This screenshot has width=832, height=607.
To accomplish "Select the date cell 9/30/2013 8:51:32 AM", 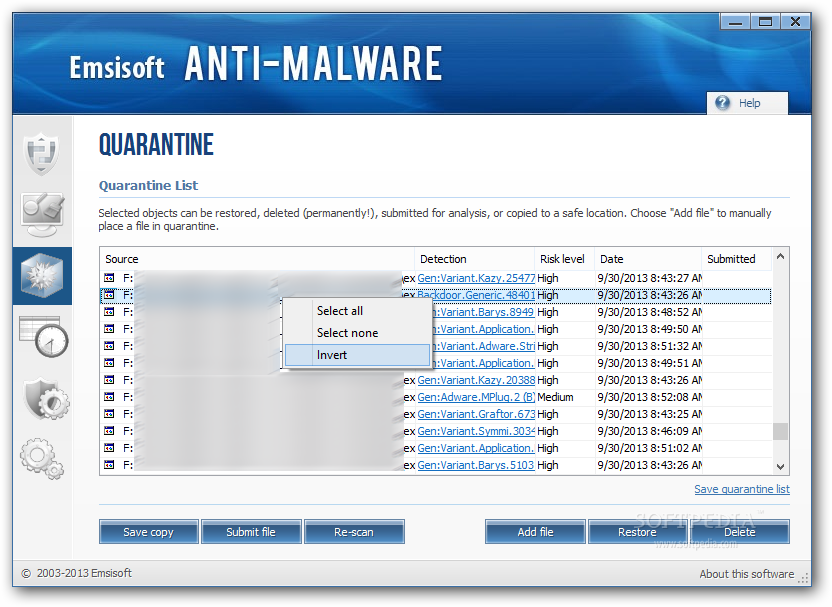I will click(x=649, y=346).
